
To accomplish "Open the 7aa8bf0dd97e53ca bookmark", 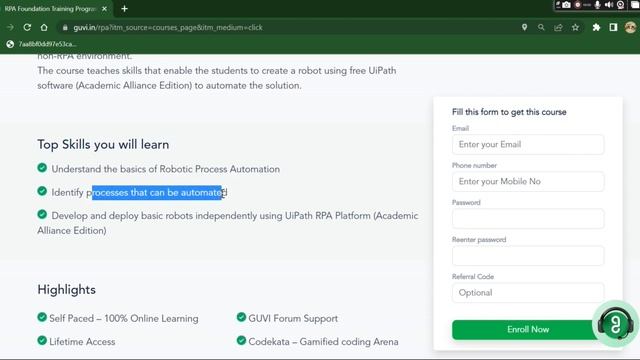I will tap(42, 44).
